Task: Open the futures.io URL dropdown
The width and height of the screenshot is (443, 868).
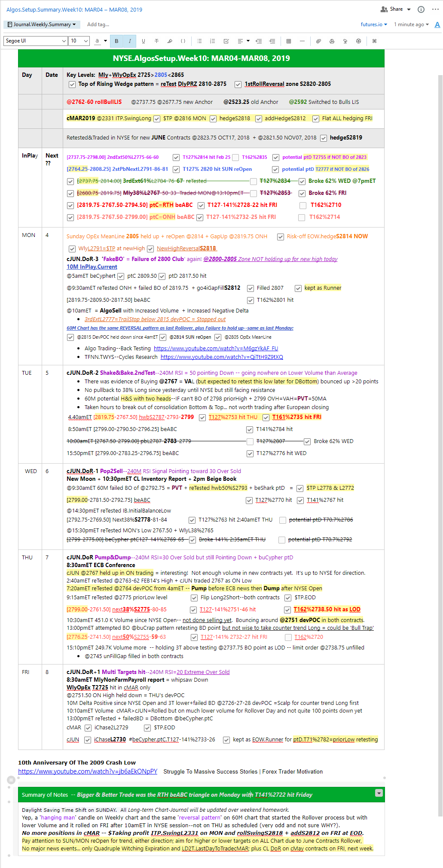Action: (x=374, y=24)
